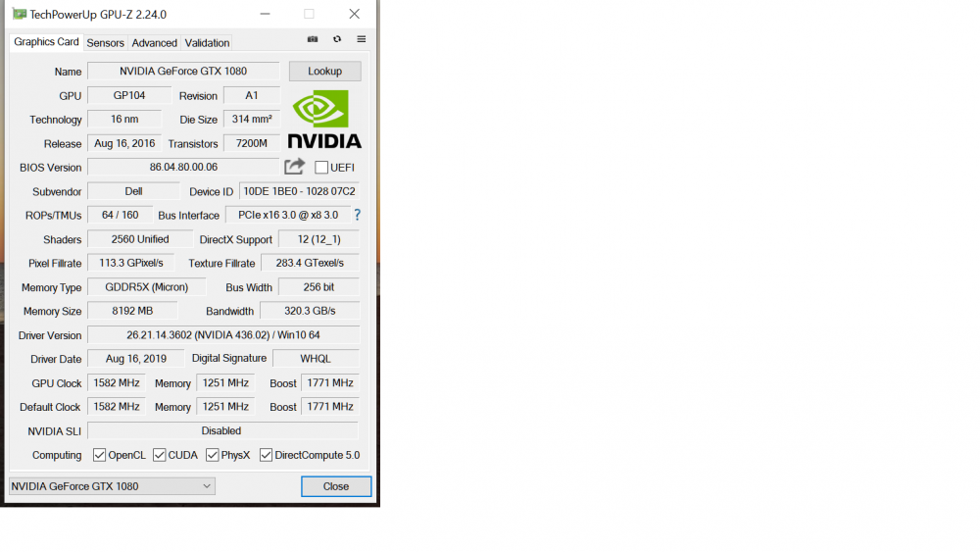Click the Bus Interface field PCIe x16 3.0

tap(288, 215)
